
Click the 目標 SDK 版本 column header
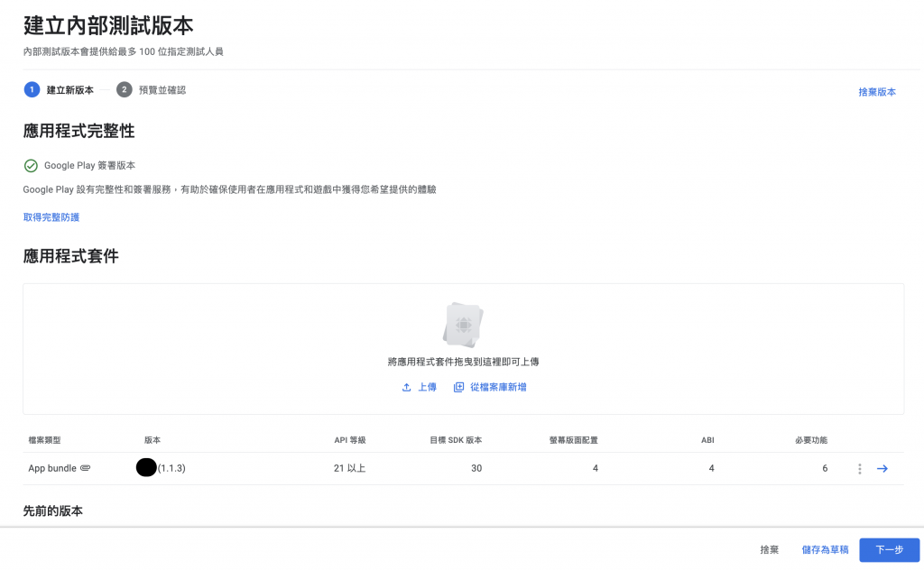coord(456,440)
